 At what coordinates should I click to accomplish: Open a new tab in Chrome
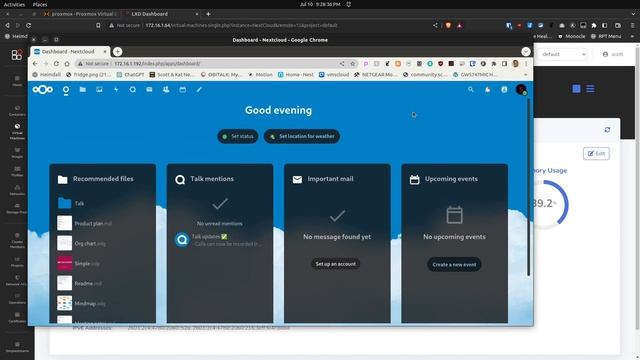pos(118,51)
